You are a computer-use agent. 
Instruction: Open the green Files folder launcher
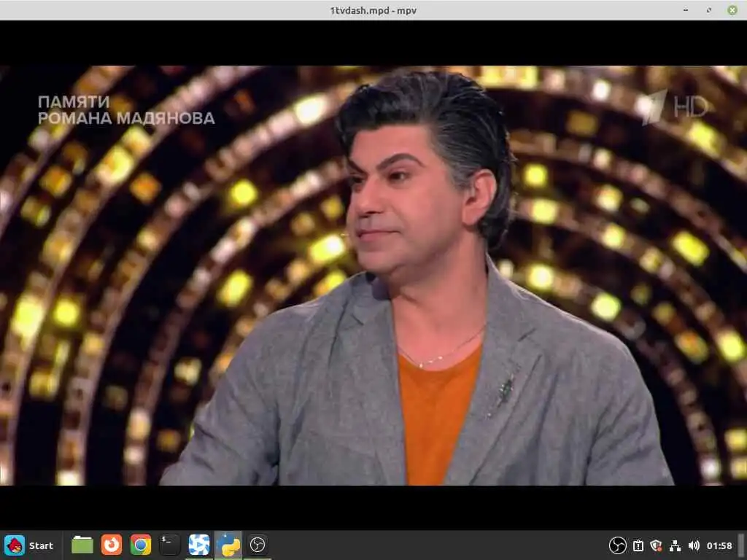pyautogui.click(x=82, y=545)
